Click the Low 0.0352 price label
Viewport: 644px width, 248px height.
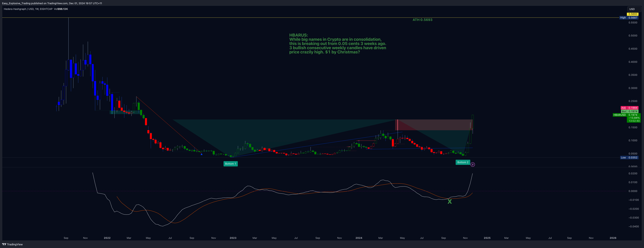pyautogui.click(x=629, y=157)
